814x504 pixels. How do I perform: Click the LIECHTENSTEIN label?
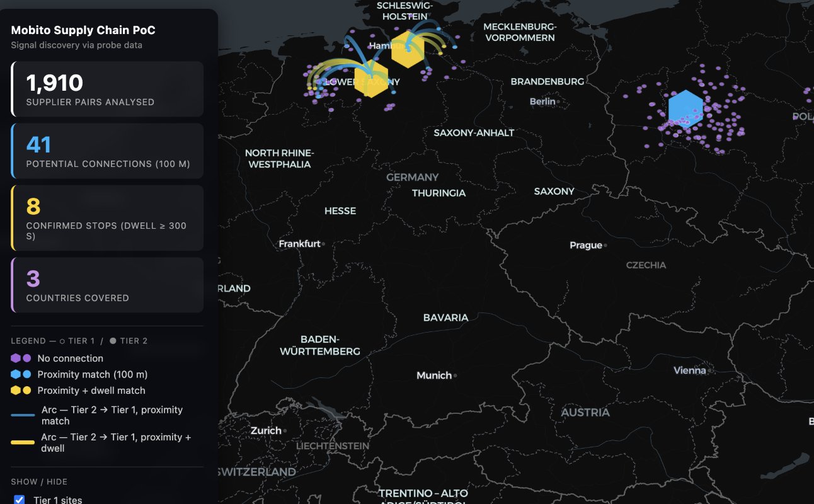coord(333,446)
